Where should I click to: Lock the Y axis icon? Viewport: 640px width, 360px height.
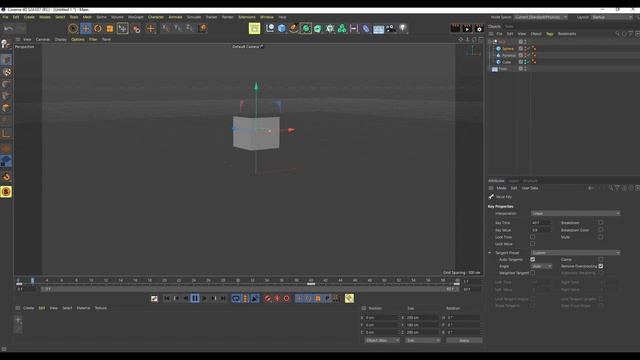(177, 28)
